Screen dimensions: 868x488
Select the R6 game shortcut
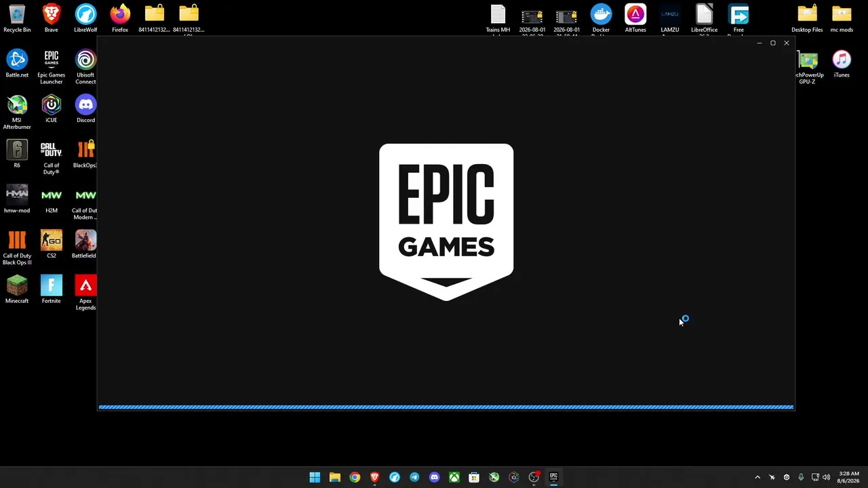17,154
